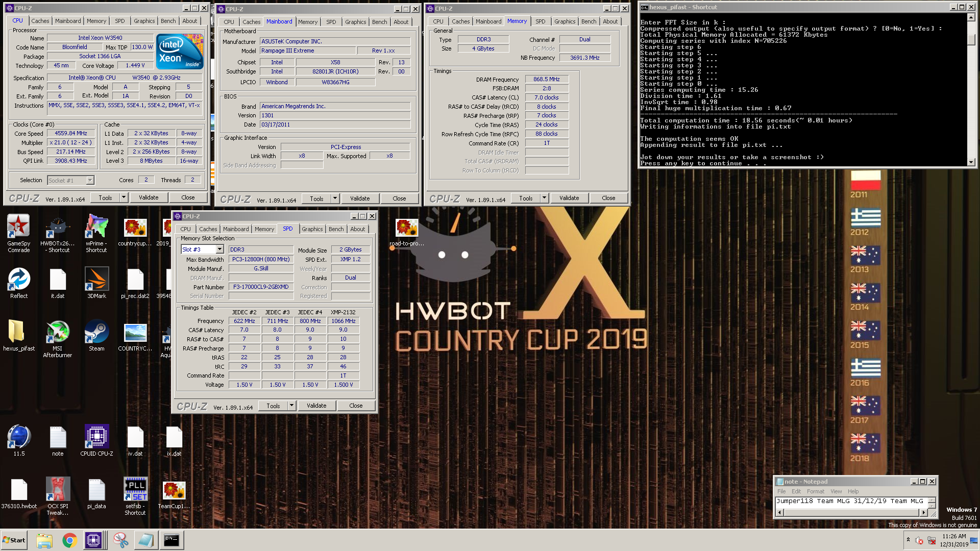Click Close in the SPD window
Screen dimensions: 980x551
click(356, 406)
